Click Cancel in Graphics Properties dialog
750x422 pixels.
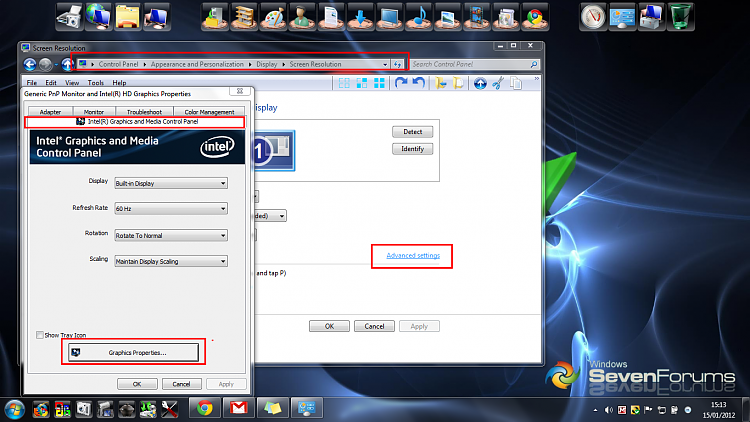coord(181,384)
